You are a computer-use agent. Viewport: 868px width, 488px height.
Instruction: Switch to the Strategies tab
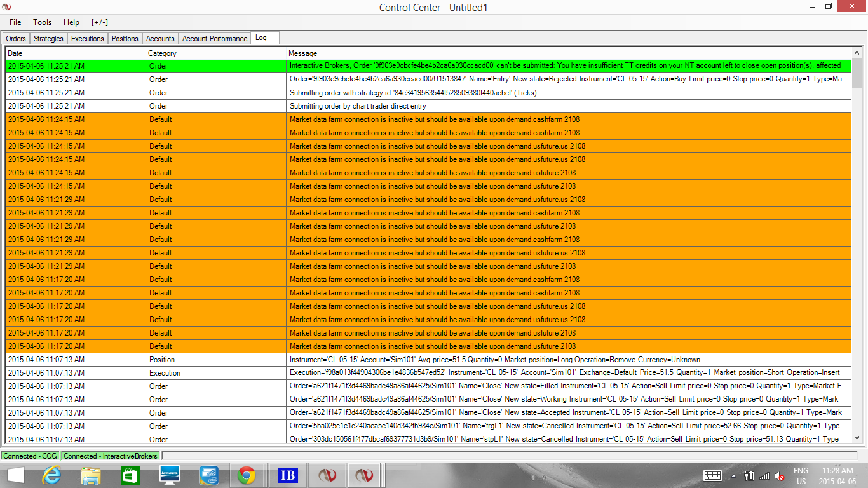pyautogui.click(x=48, y=39)
